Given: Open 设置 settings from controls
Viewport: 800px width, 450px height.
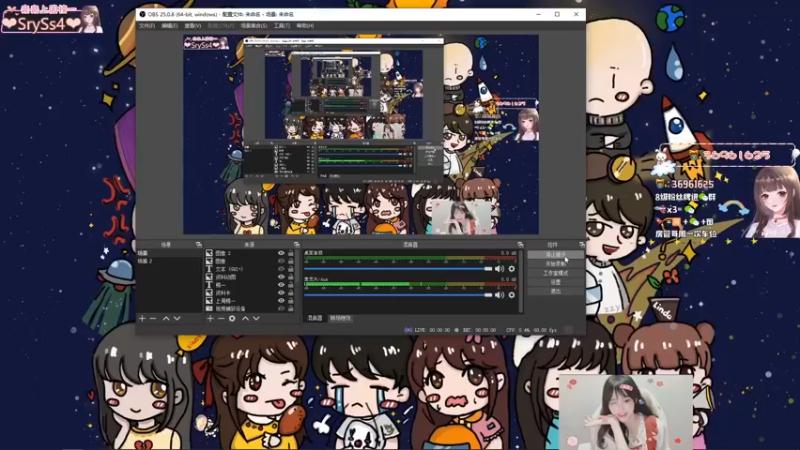Looking at the screenshot, I should coord(556,282).
